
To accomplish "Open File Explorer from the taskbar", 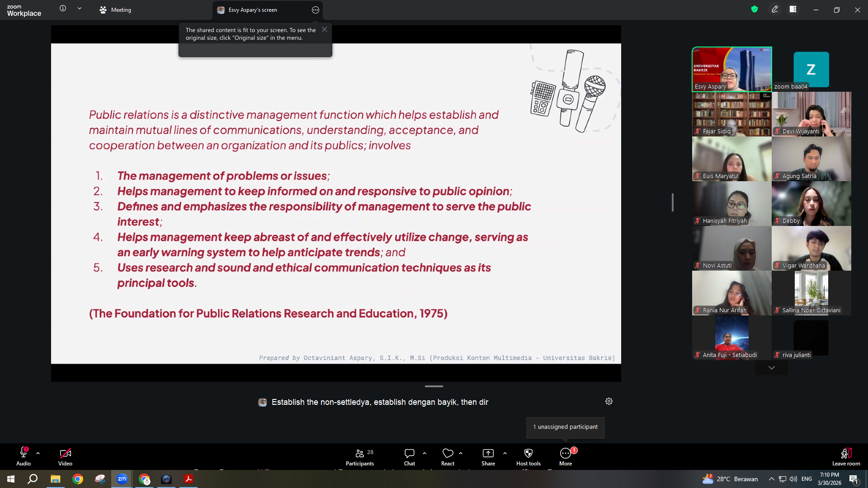I will 55,479.
